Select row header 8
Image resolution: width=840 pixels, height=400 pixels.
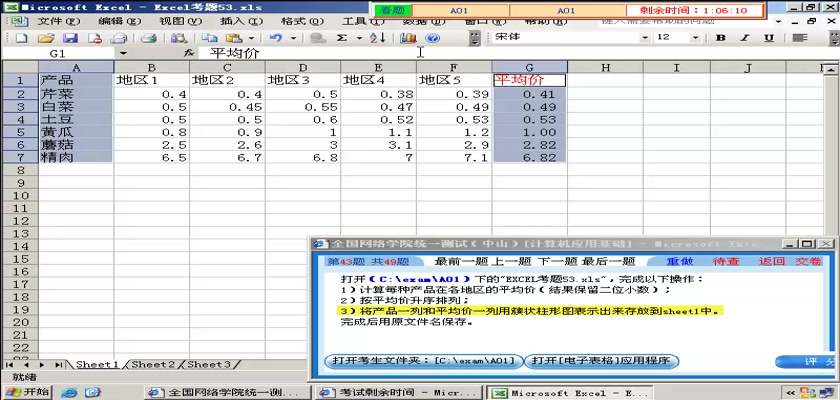pyautogui.click(x=20, y=170)
